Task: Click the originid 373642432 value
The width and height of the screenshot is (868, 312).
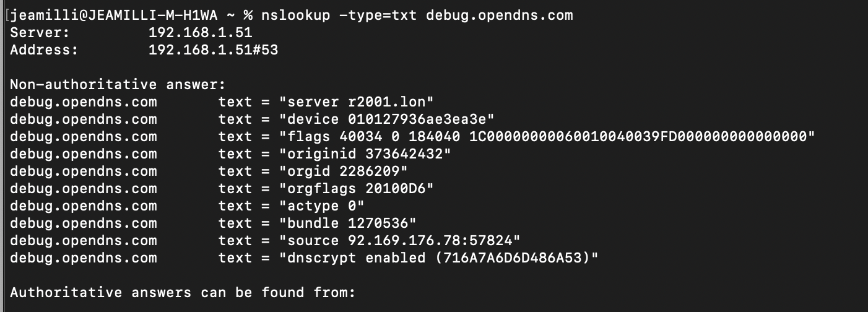Action: (x=365, y=154)
